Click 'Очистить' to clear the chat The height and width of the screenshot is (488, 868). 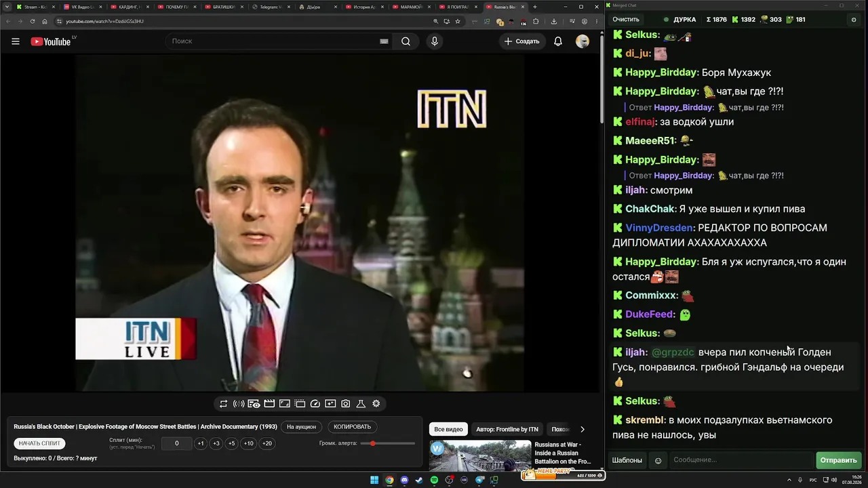[625, 20]
